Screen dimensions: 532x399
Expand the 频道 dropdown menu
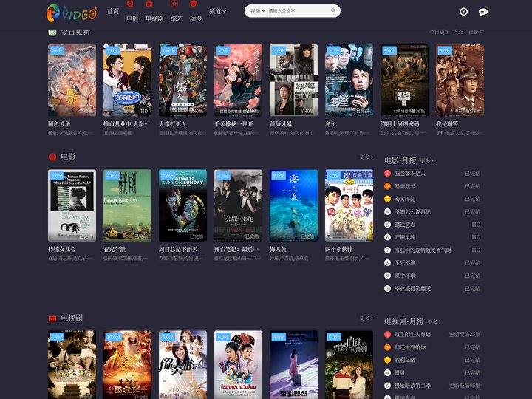tap(217, 11)
